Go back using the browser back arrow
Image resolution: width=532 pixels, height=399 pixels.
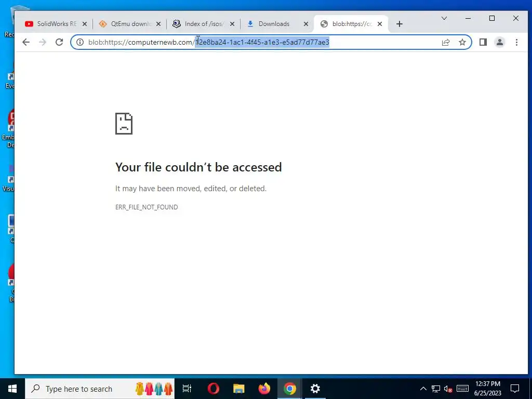(x=26, y=42)
